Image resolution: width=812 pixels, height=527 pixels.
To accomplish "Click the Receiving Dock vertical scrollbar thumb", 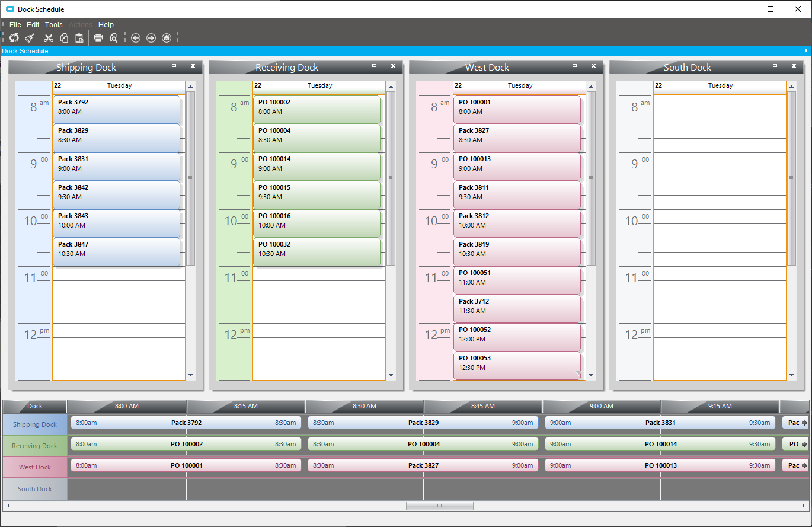I will pyautogui.click(x=391, y=178).
